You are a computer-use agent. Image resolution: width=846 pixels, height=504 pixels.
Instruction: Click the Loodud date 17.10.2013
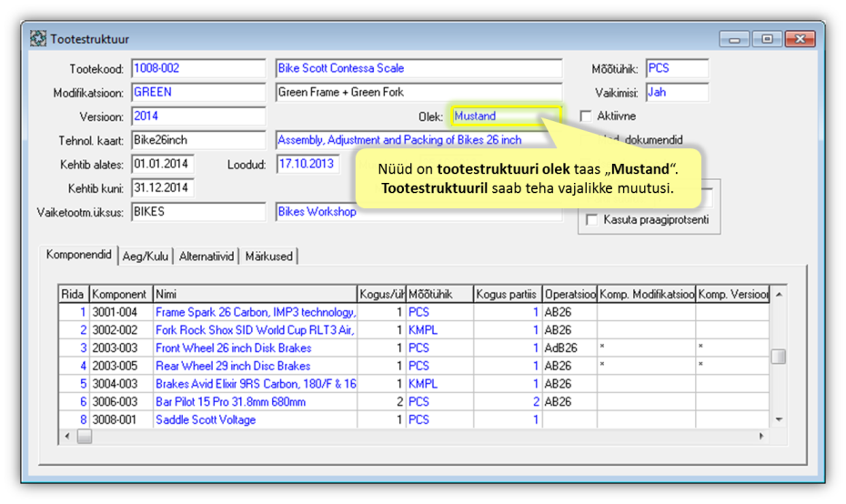tap(308, 164)
